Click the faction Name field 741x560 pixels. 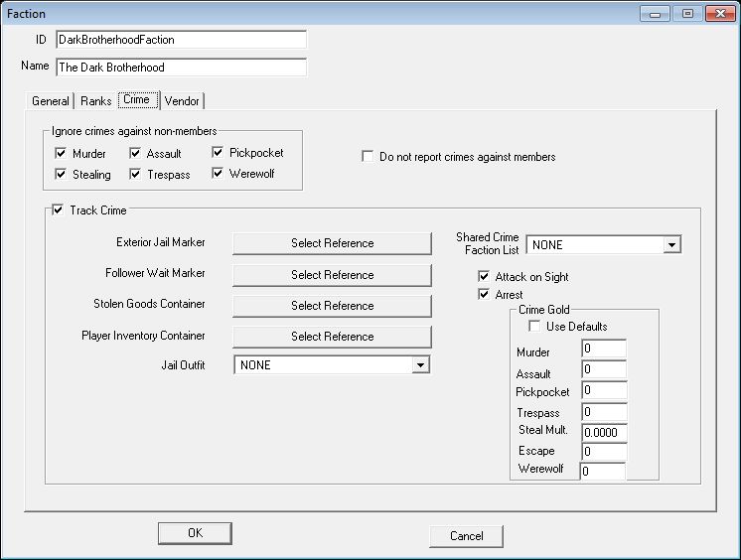(x=181, y=68)
